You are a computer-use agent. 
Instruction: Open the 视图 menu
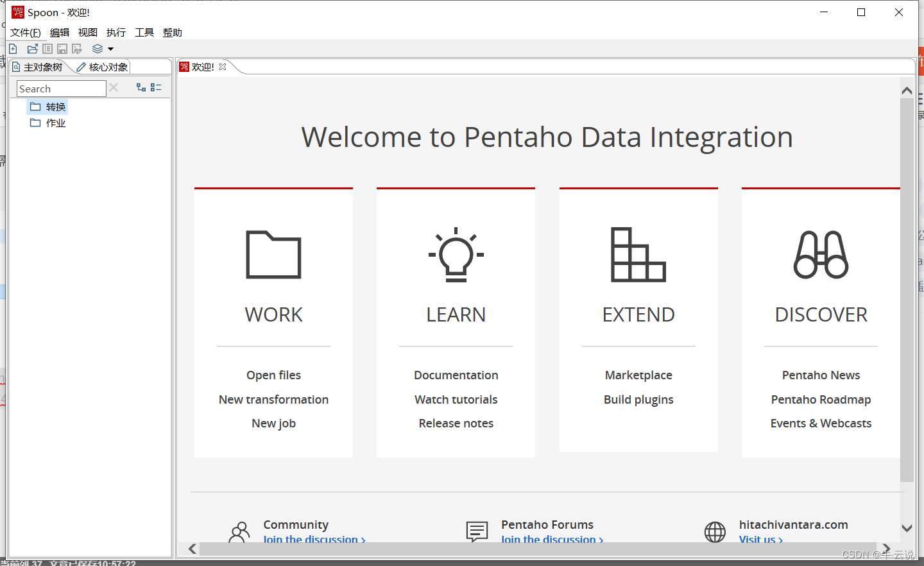(88, 33)
